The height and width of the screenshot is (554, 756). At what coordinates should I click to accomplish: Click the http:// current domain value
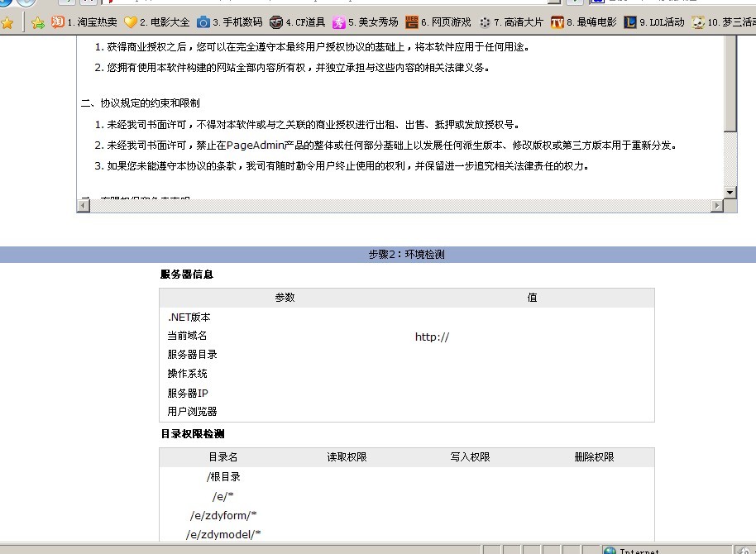pos(432,337)
